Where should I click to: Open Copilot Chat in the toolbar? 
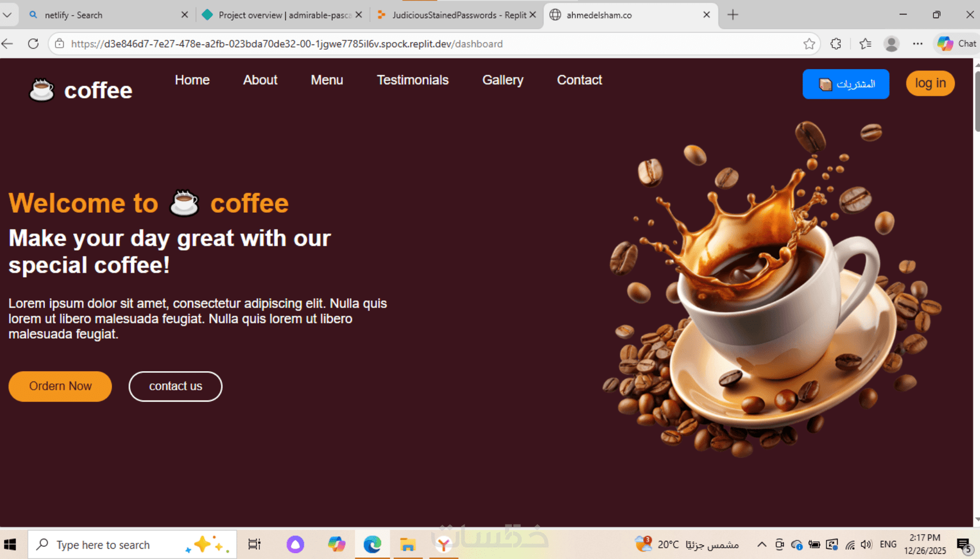956,44
